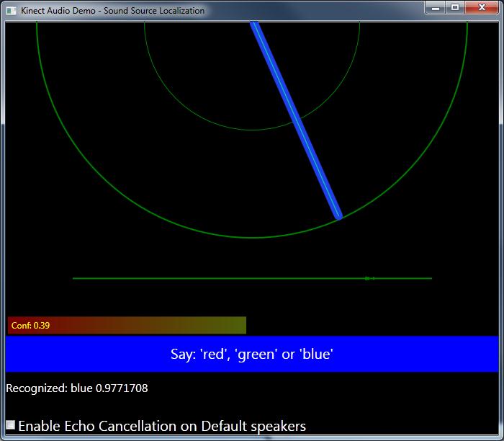Click the Kinect Audio Demo title bar icon

coord(12,11)
